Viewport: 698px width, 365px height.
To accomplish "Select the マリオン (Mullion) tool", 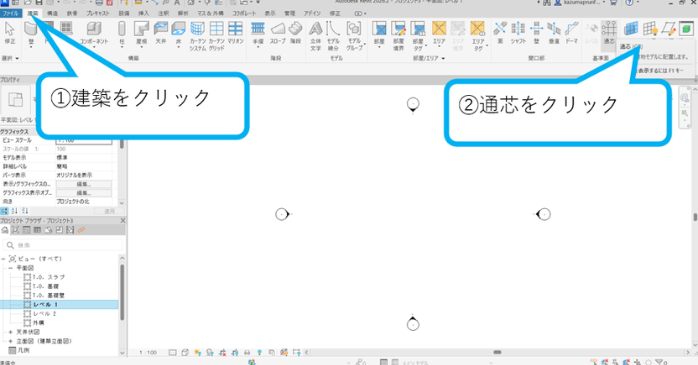I will pos(235,33).
